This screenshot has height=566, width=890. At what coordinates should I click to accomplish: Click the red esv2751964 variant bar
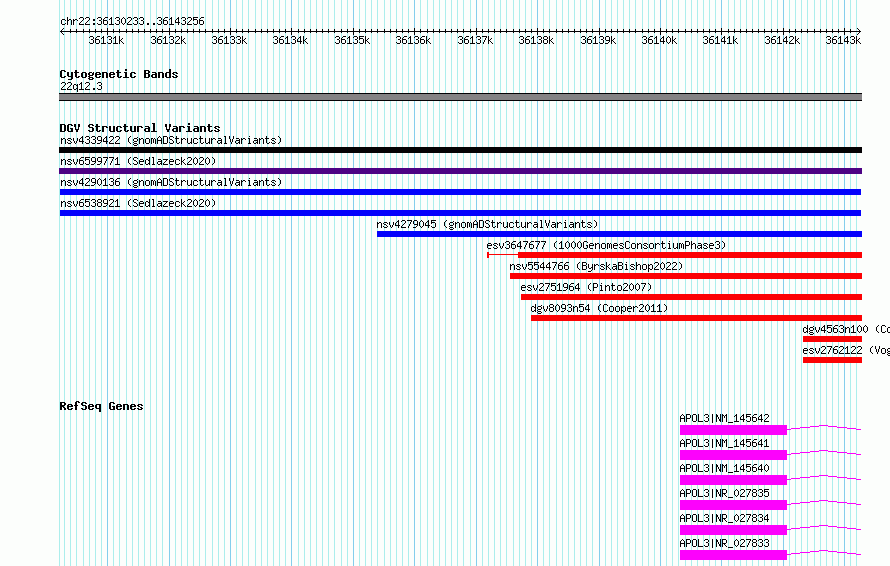coord(691,297)
